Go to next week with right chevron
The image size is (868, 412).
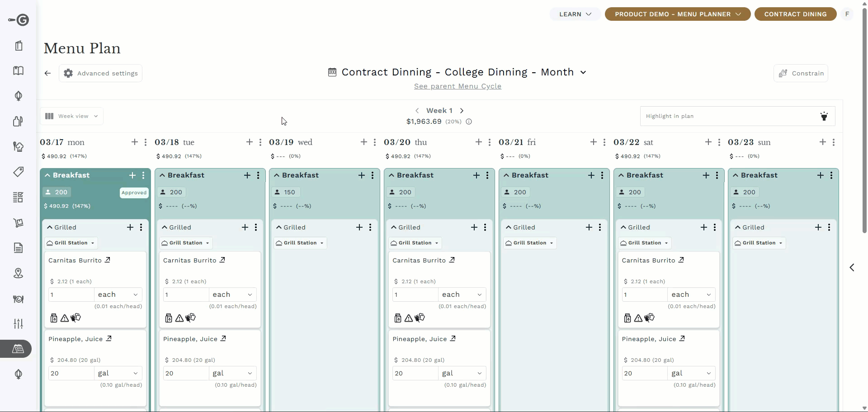tap(462, 111)
